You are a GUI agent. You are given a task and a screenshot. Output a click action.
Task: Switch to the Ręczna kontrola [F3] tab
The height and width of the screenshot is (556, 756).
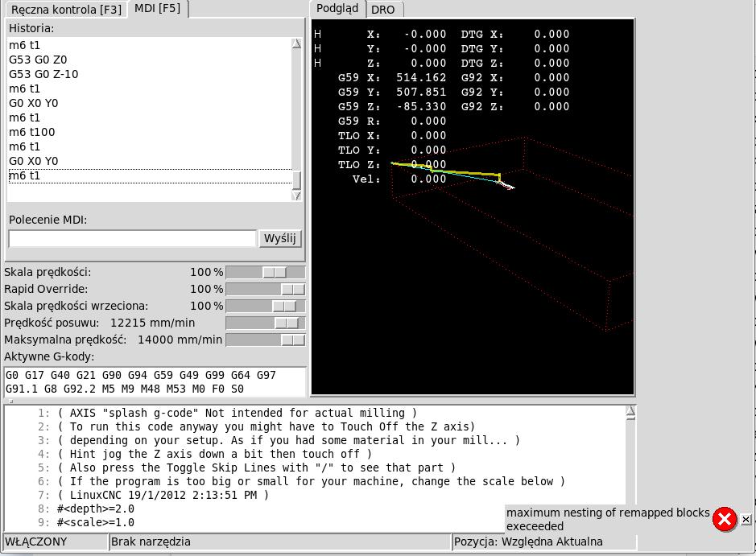pyautogui.click(x=66, y=10)
